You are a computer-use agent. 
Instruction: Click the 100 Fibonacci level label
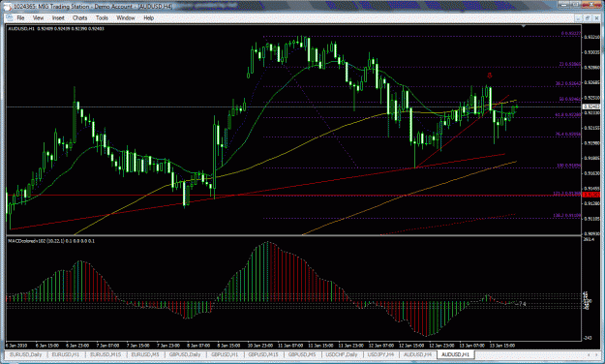[x=568, y=166]
